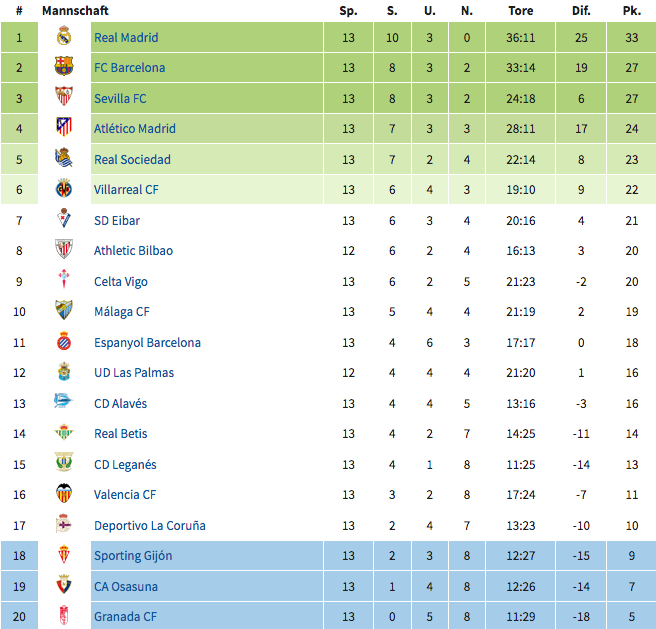Click the Tore column header
This screenshot has height=629, width=656.
tap(520, 11)
